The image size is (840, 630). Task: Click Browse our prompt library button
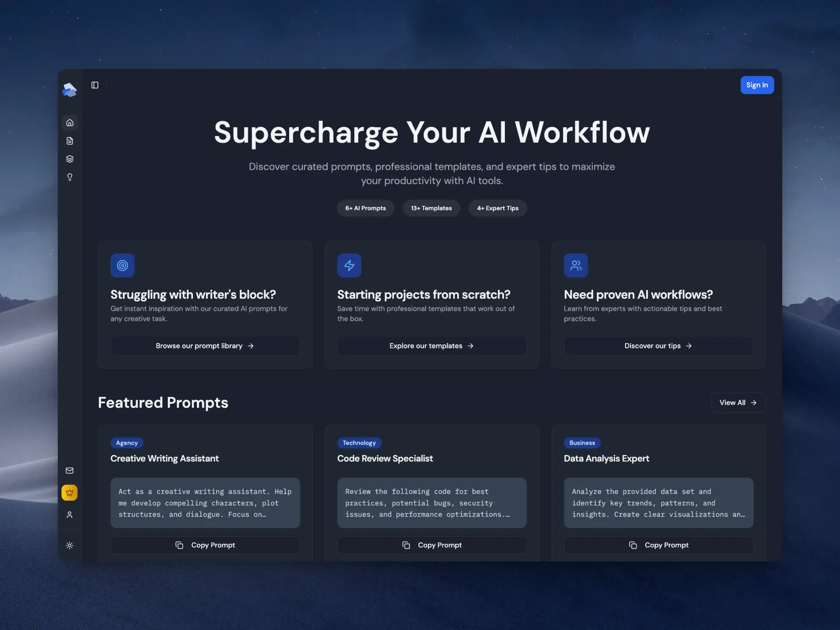click(205, 346)
